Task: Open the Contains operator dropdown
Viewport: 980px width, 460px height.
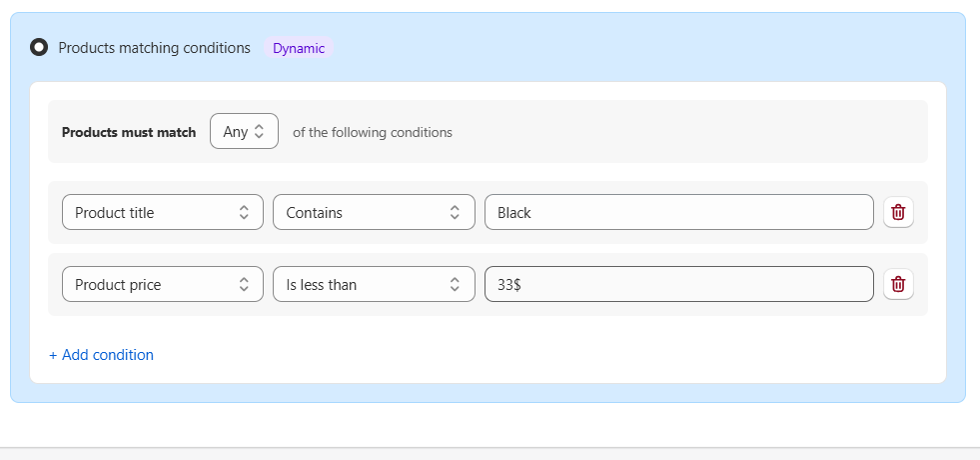Action: point(374,212)
